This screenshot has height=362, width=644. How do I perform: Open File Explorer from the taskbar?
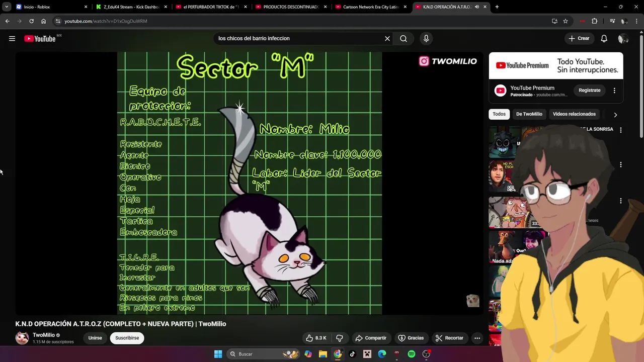tap(323, 354)
